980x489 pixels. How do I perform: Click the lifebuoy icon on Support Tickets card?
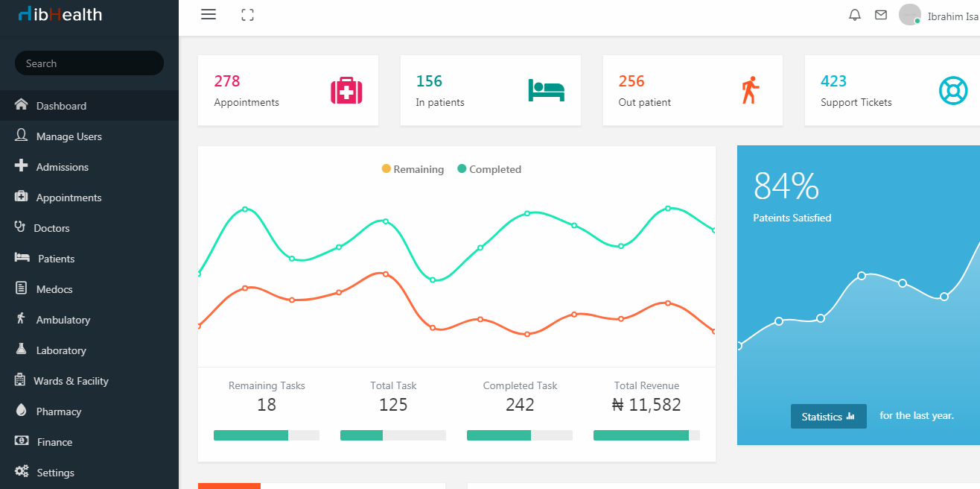tap(953, 89)
